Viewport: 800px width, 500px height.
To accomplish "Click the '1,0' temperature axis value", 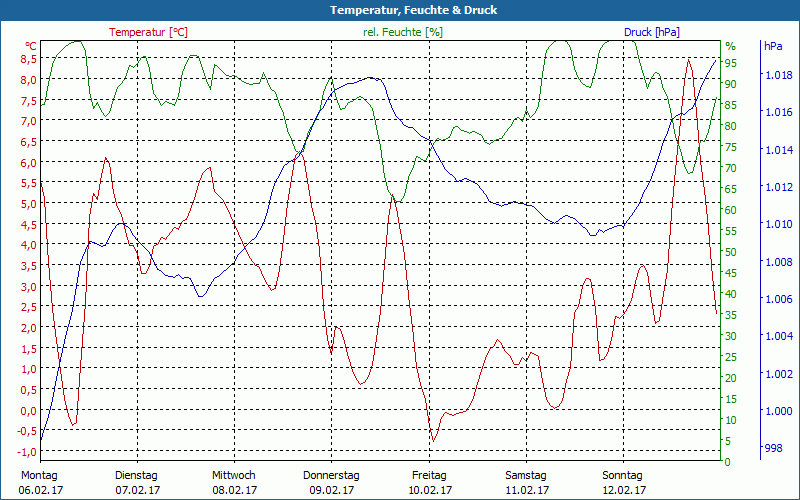I will point(29,369).
